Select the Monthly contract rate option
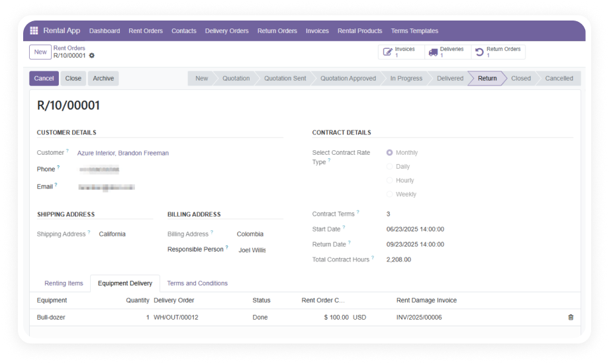 click(389, 153)
